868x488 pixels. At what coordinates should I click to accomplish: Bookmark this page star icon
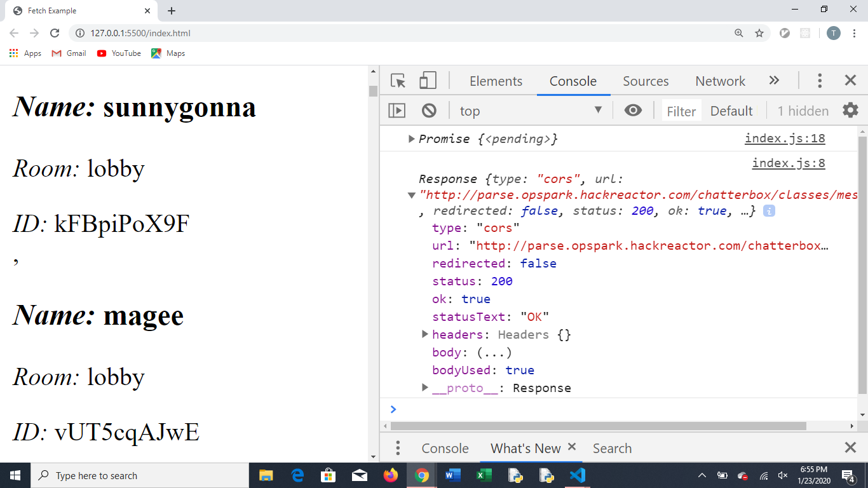click(759, 33)
